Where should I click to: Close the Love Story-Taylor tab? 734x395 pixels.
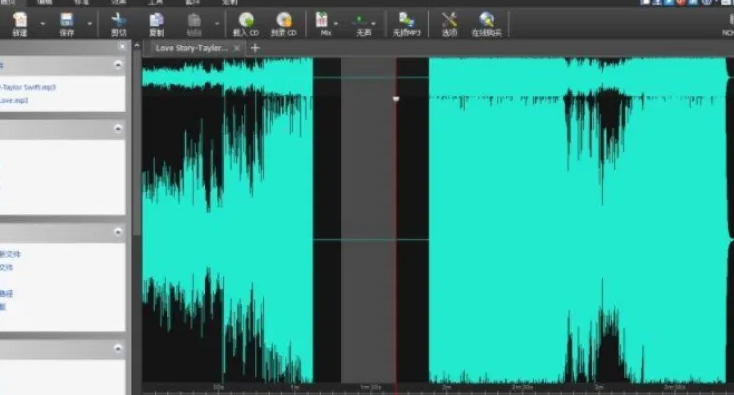pyautogui.click(x=237, y=48)
